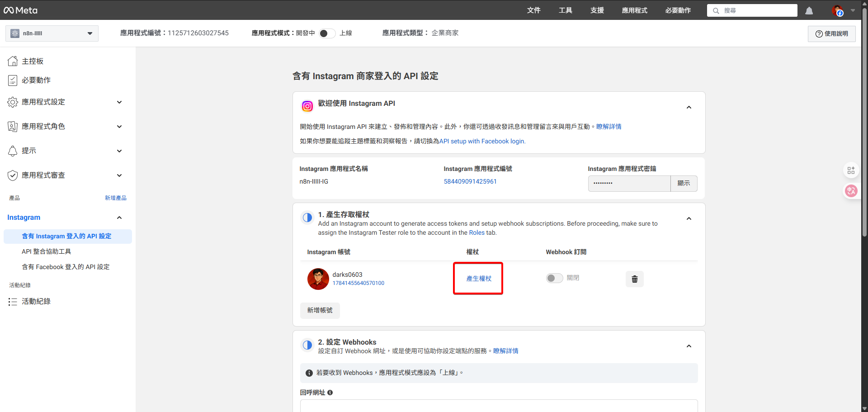Open the notifications bell
Screen dimensions: 868x412
tap(809, 10)
